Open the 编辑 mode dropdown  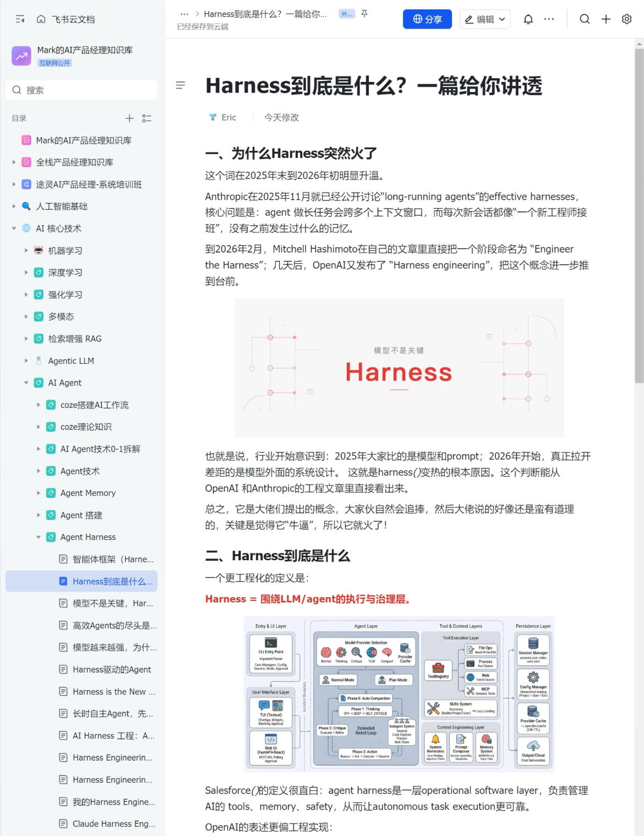(x=485, y=19)
